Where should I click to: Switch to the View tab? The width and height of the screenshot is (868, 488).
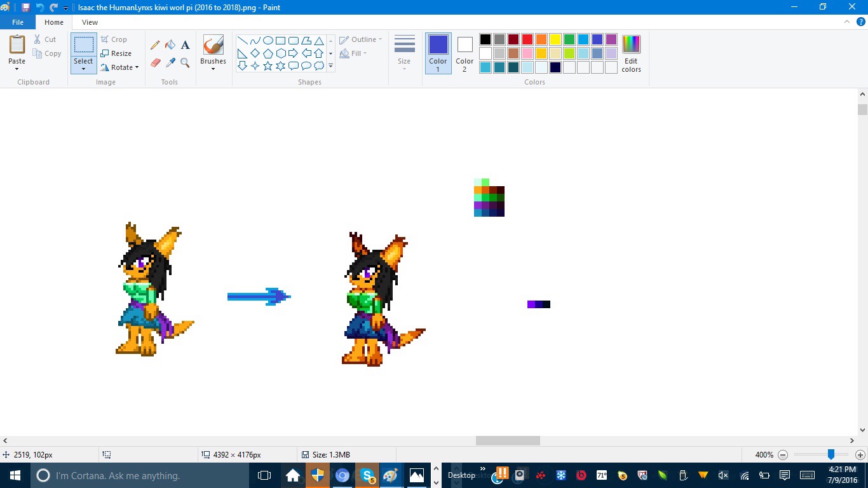tap(90, 22)
